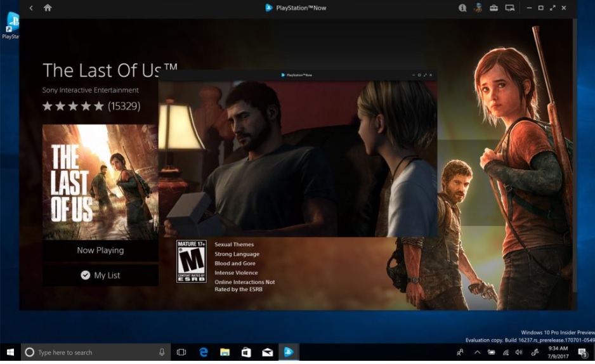Open Microsoft Edge from the taskbar
Viewport: 595px width, 364px height.
click(204, 352)
